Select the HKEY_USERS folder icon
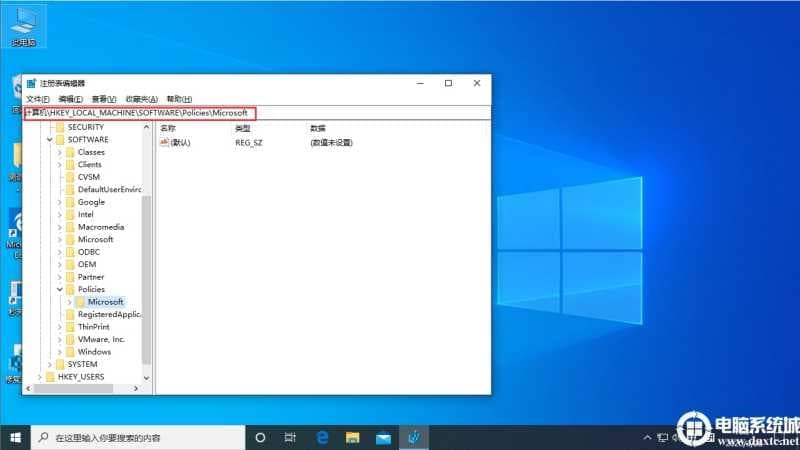Screen dimensions: 800x450 coord(50,377)
